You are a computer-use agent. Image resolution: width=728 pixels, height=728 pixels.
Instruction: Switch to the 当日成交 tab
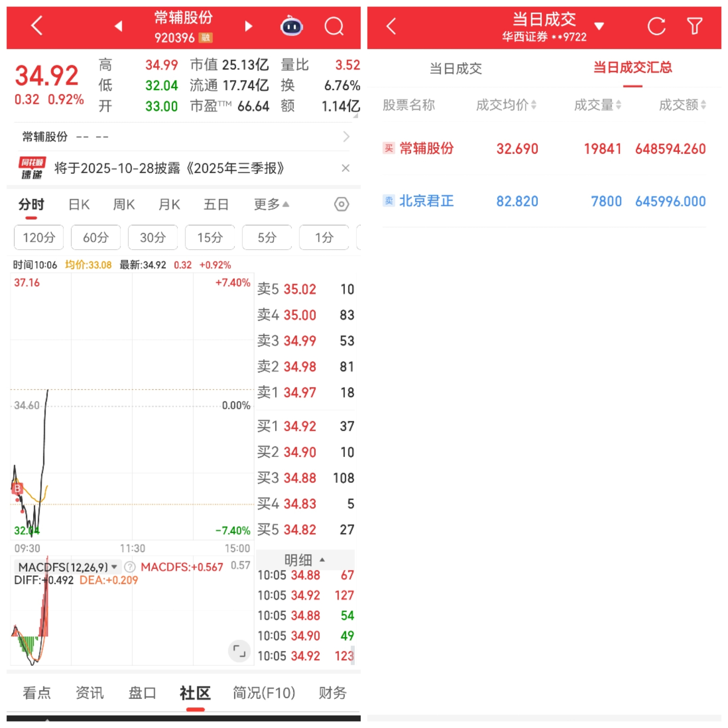pyautogui.click(x=456, y=68)
